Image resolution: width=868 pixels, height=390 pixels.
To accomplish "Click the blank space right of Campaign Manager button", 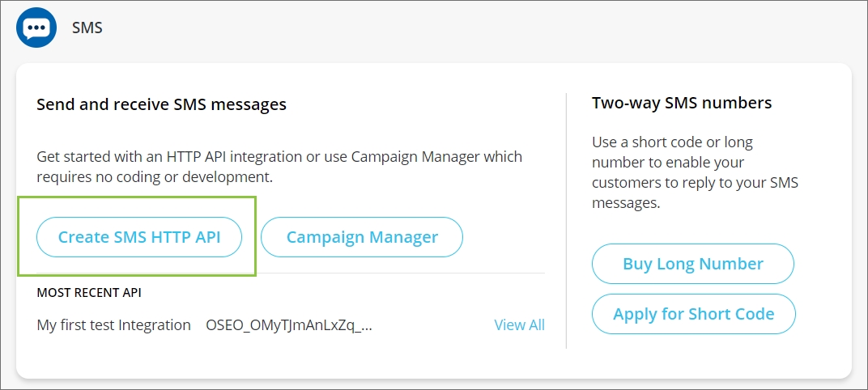I will tap(510, 237).
